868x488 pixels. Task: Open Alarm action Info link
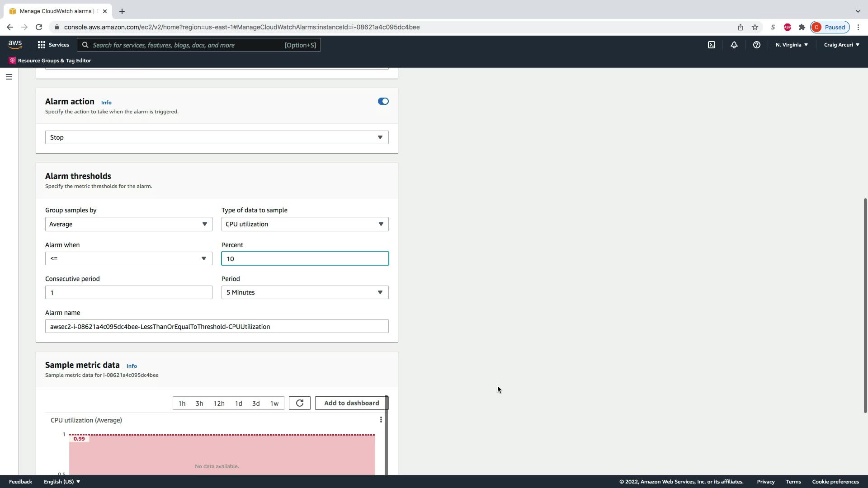(x=106, y=103)
